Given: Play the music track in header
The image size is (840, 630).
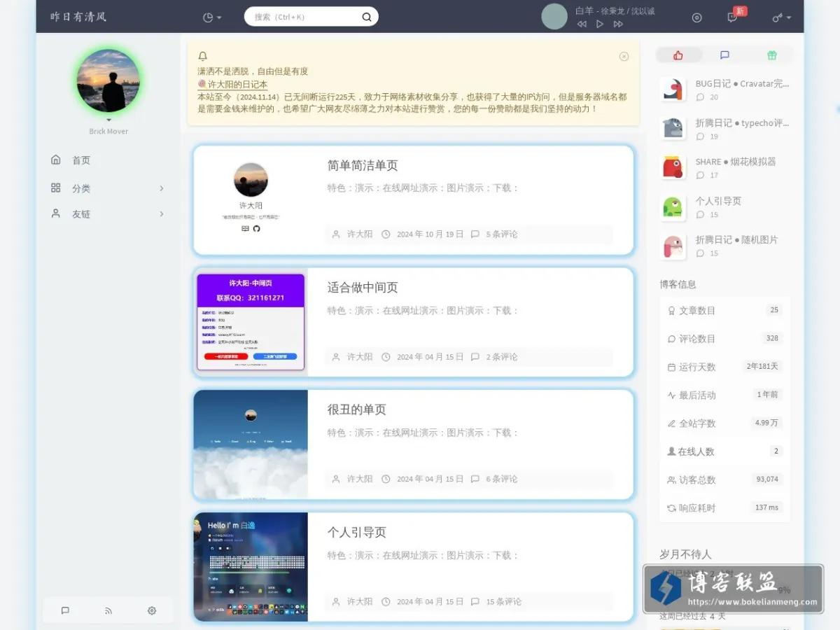Looking at the screenshot, I should point(600,24).
